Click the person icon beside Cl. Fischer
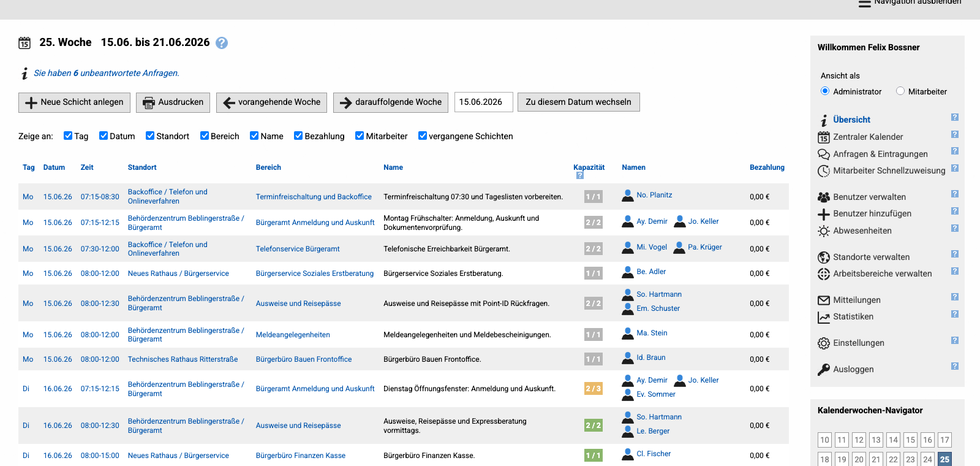The width and height of the screenshot is (980, 466). 628,454
